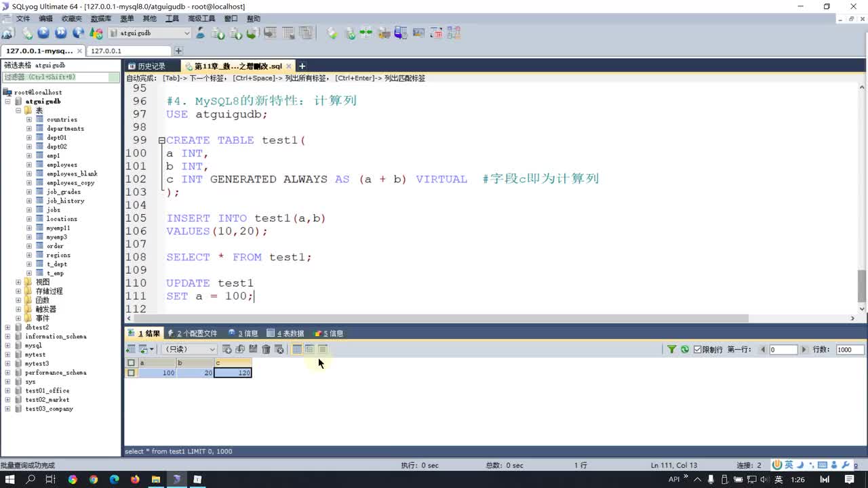Click the insert new row icon

point(227,349)
